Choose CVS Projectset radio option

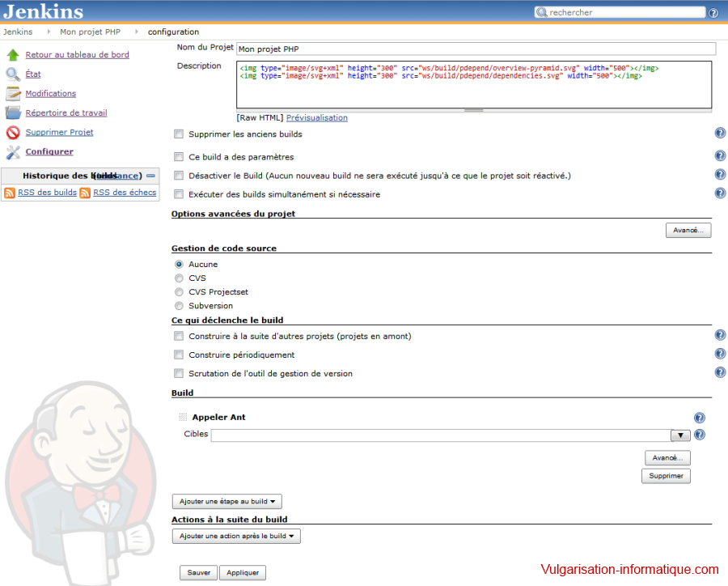pyautogui.click(x=179, y=292)
